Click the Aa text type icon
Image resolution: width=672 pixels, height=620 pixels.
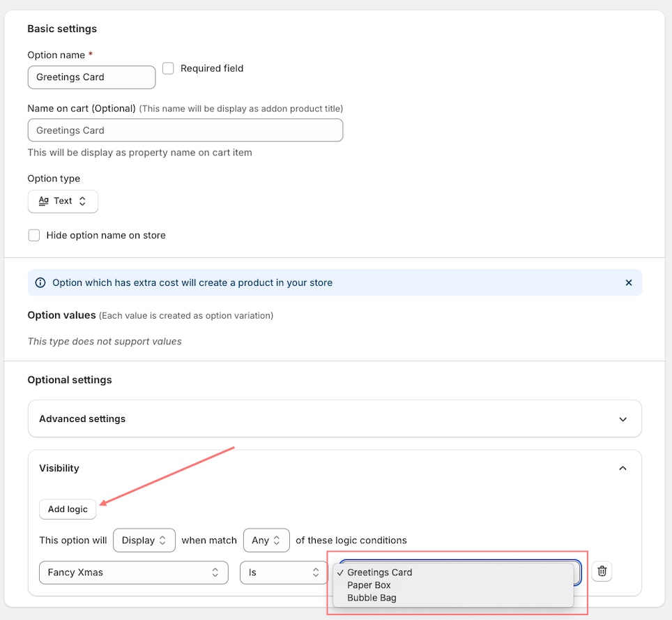[44, 201]
